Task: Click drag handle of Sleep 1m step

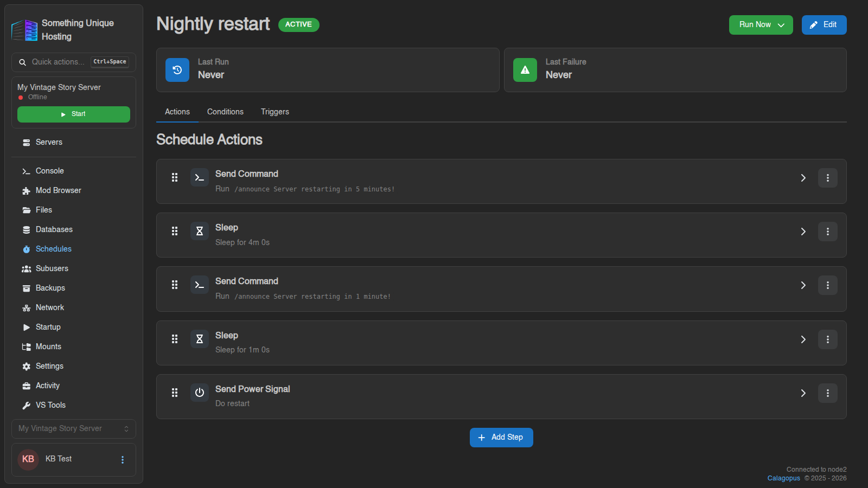Action: point(175,339)
